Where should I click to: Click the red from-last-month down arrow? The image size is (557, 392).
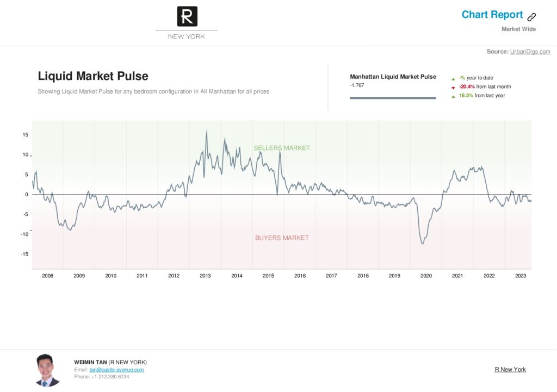pos(453,88)
